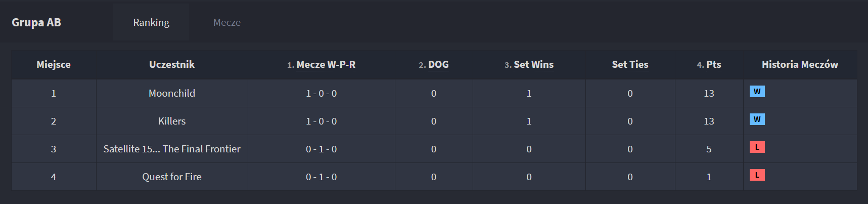868x204 pixels.
Task: Click the Historia Meczów header
Action: pyautogui.click(x=800, y=64)
